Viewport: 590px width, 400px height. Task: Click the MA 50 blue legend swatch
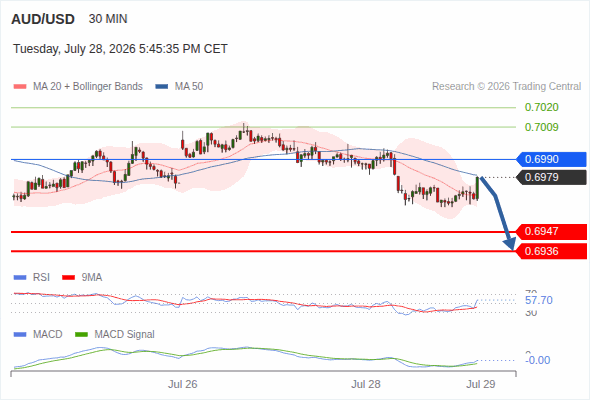point(162,87)
